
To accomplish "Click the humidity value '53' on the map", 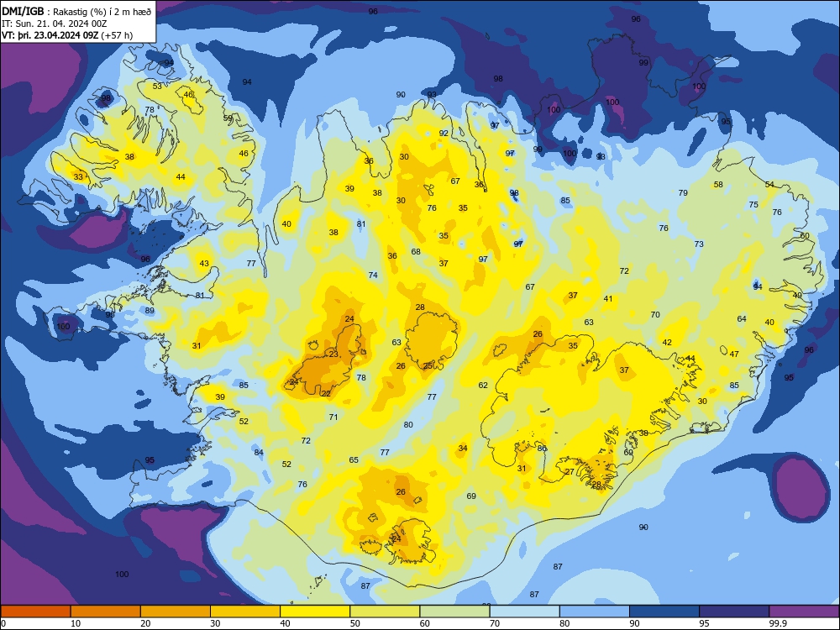I will [157, 87].
